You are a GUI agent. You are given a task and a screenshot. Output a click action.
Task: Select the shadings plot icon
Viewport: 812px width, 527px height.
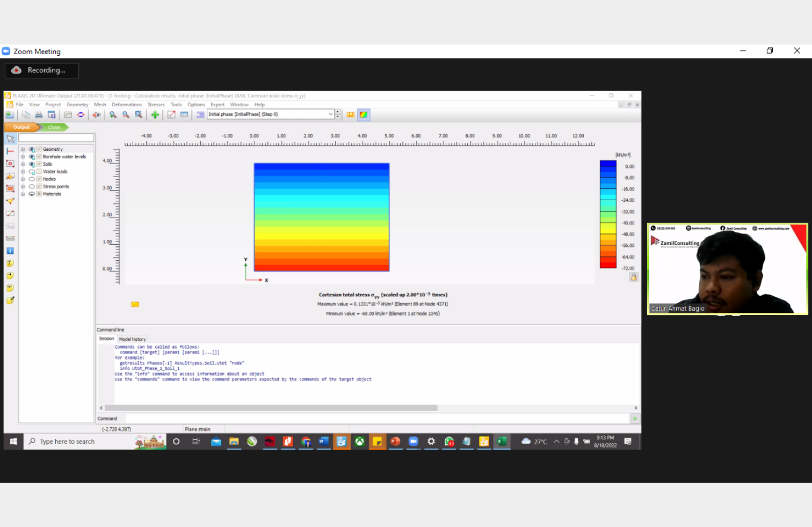364,115
